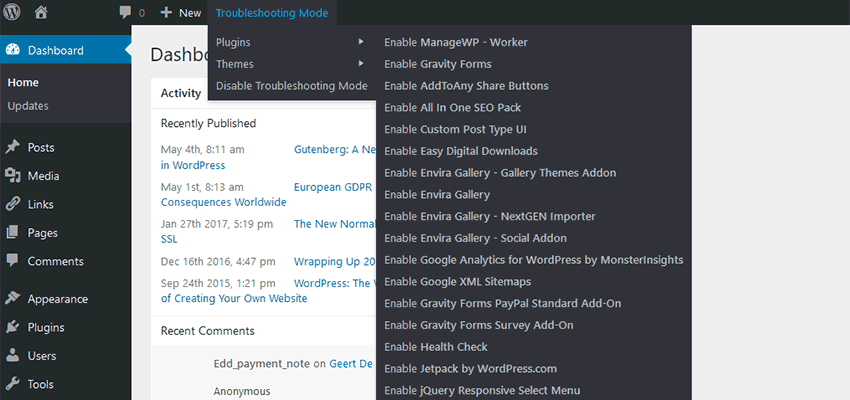Enable Gravity Forms plugin
Viewport: 850px width, 400px height.
(x=447, y=64)
